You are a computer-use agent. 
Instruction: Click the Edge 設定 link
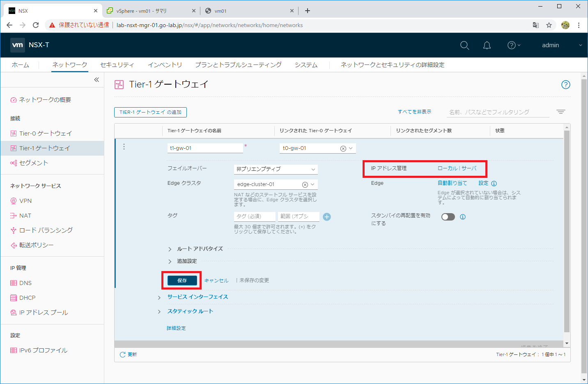pos(483,183)
